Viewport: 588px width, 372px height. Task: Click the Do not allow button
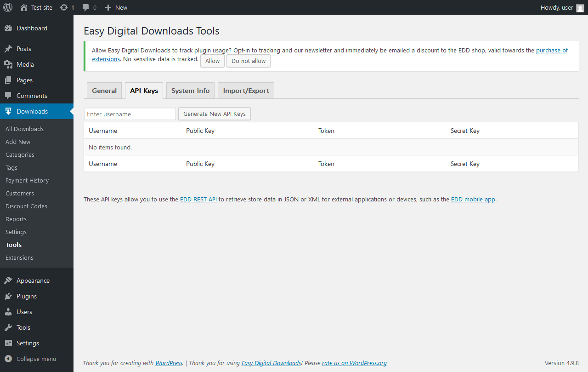point(249,61)
